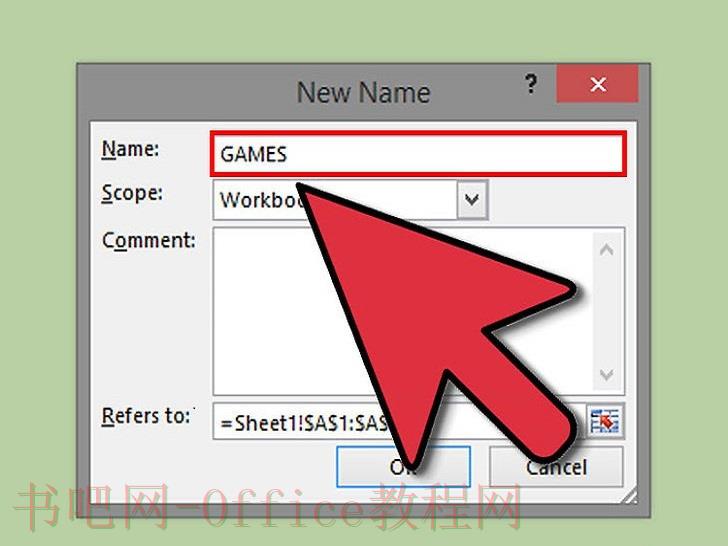Close the New Name dialog

click(598, 84)
